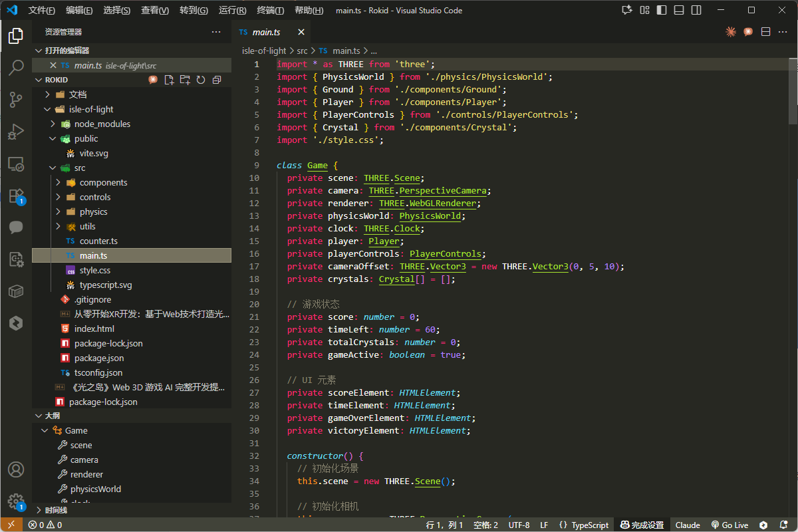Click 完成设置 in status bar
The width and height of the screenshot is (798, 532).
pyautogui.click(x=642, y=525)
